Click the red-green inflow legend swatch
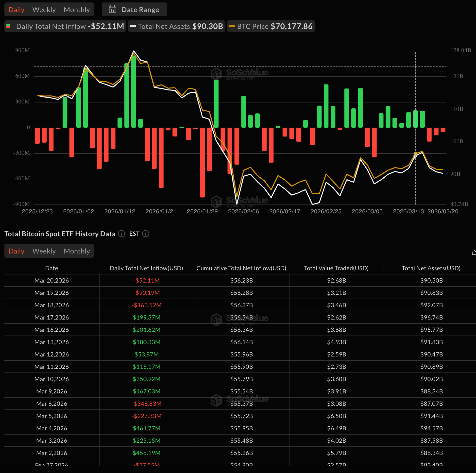The image size is (476, 473). 8,26
